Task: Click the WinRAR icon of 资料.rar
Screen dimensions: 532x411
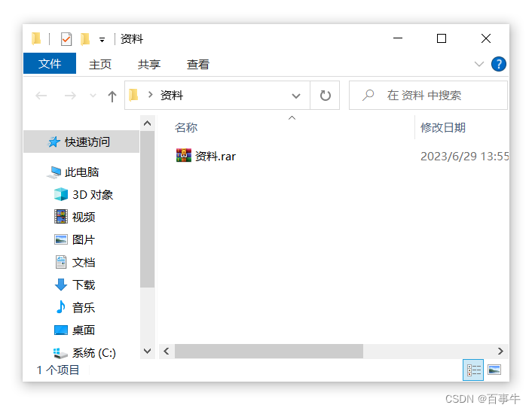Action: [184, 155]
